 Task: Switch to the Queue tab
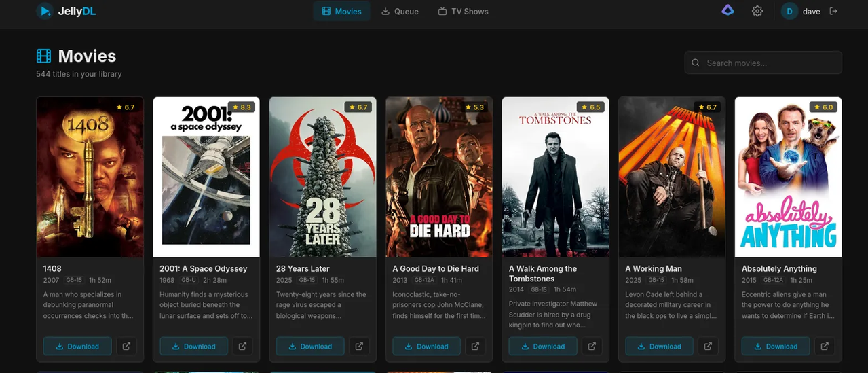pos(400,12)
